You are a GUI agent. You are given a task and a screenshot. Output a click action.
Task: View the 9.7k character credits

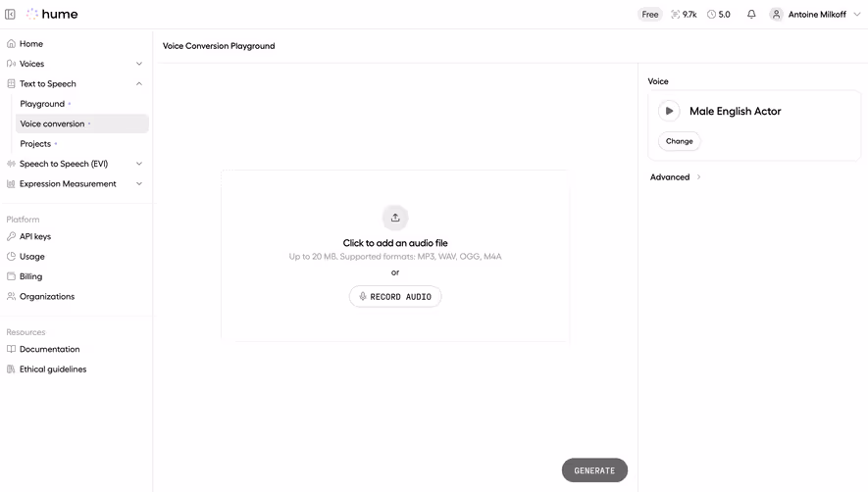click(x=684, y=15)
